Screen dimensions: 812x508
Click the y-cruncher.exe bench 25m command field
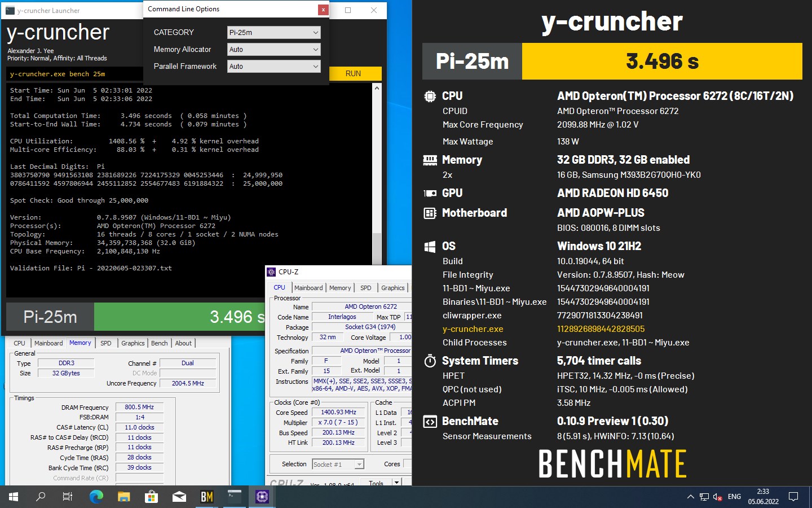pos(74,74)
